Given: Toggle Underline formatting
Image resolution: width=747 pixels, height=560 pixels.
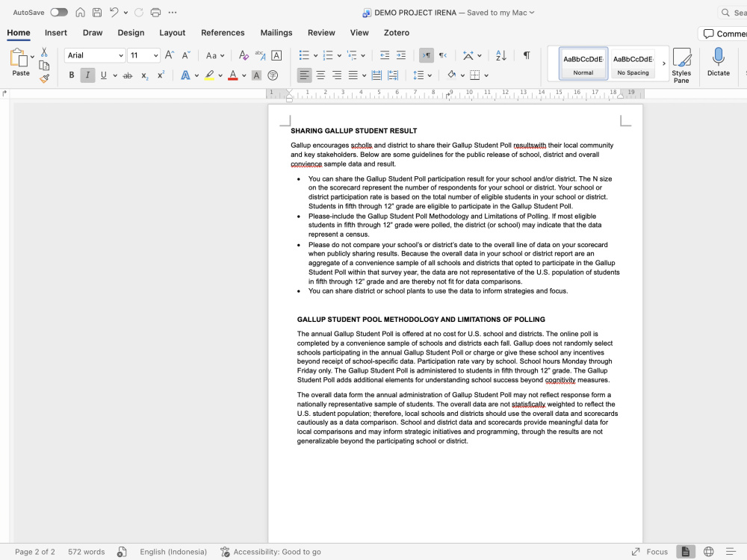Looking at the screenshot, I should tap(103, 75).
